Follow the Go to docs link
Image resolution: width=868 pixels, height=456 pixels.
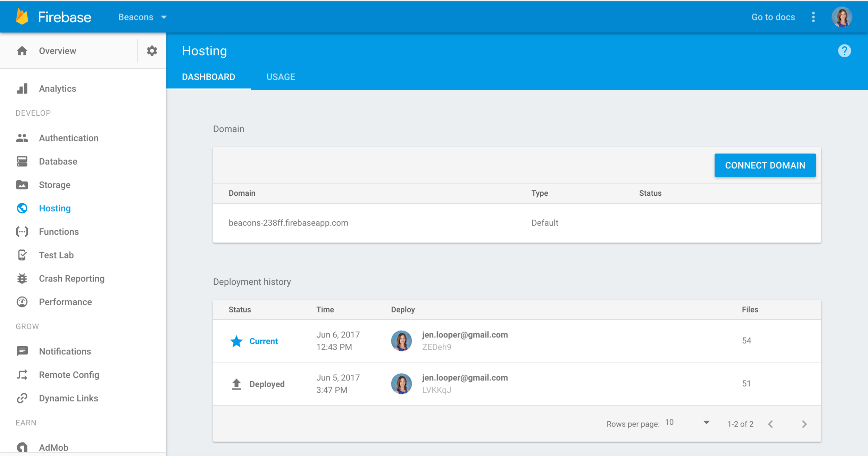tap(773, 17)
